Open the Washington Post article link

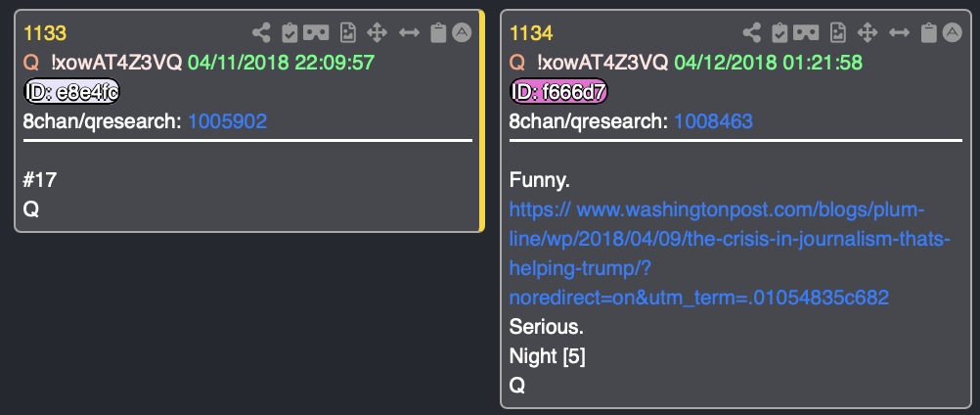pyautogui.click(x=730, y=254)
